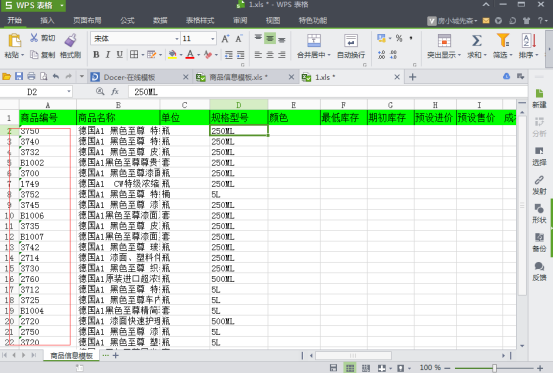The image size is (553, 373).
Task: Click the 形状 sidebar button
Action: tap(539, 214)
